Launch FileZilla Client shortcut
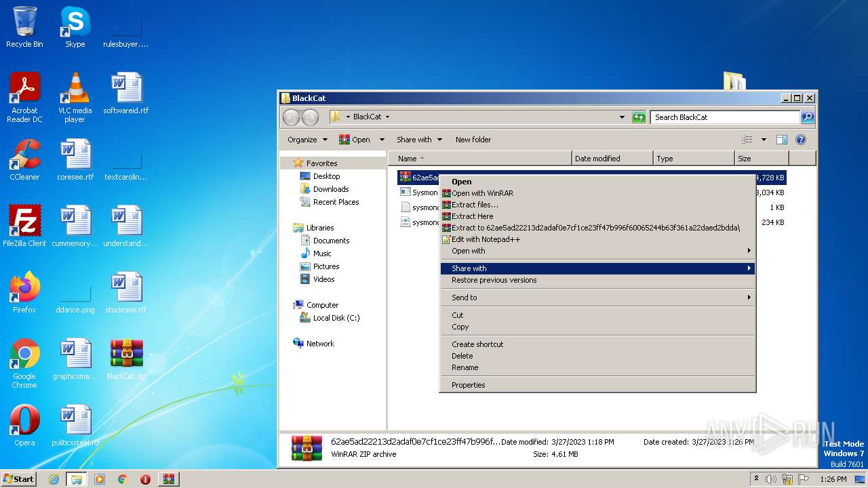 coord(24,226)
